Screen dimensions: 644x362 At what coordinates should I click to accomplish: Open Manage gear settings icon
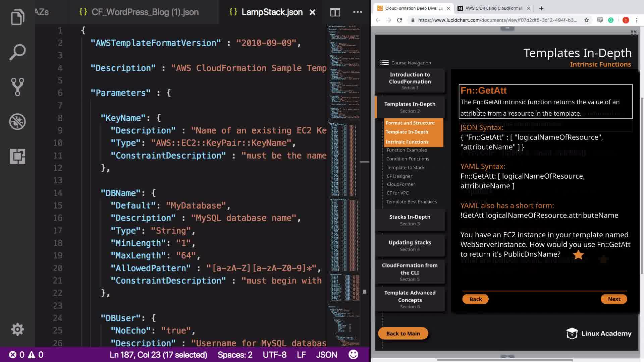[17, 329]
